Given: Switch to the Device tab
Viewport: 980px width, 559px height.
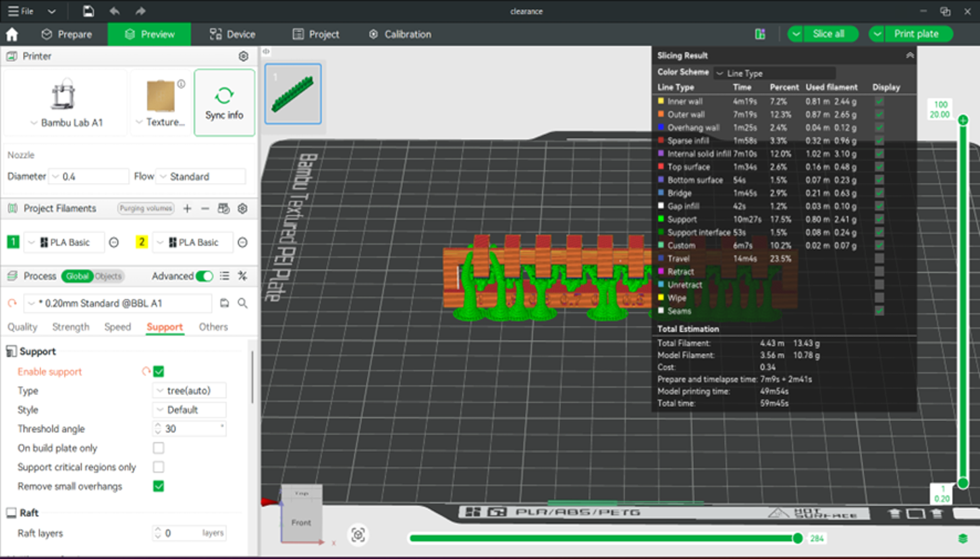Looking at the screenshot, I should tap(232, 34).
